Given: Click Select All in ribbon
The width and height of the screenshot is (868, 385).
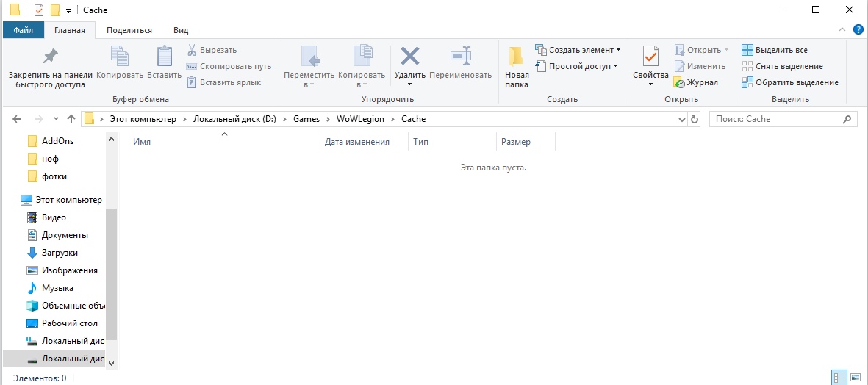Looking at the screenshot, I should 781,50.
